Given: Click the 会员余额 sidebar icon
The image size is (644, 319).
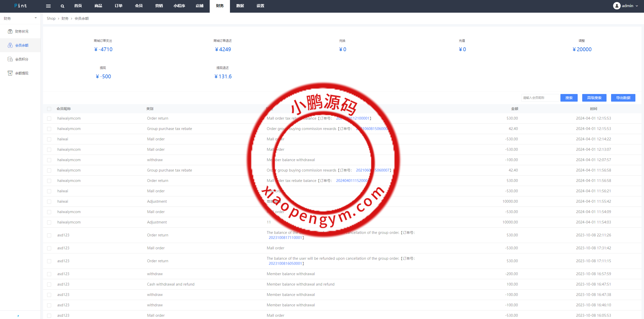Looking at the screenshot, I should point(10,45).
